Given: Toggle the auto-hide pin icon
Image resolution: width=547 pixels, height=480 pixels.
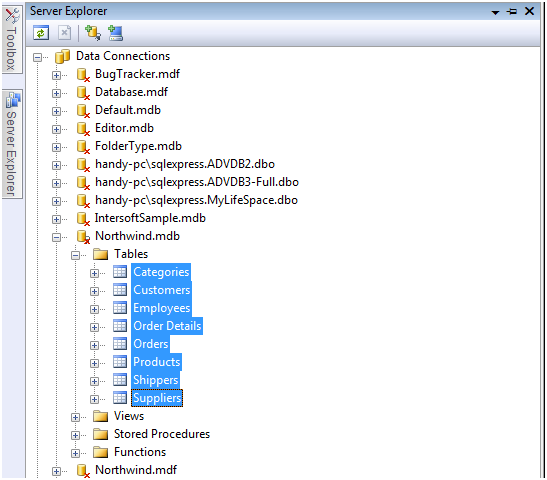Looking at the screenshot, I should (x=512, y=12).
